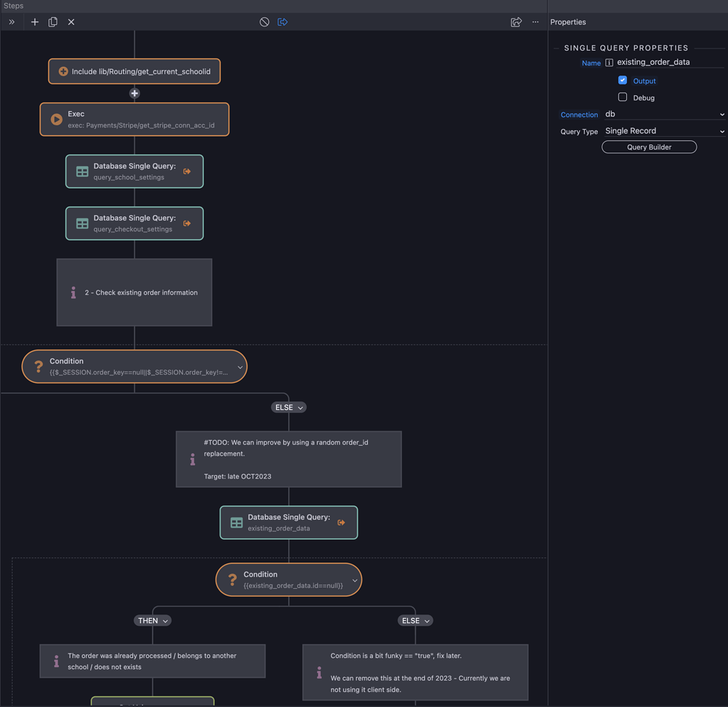The image size is (728, 707).
Task: Enable the Debug checkbox
Action: tap(623, 97)
